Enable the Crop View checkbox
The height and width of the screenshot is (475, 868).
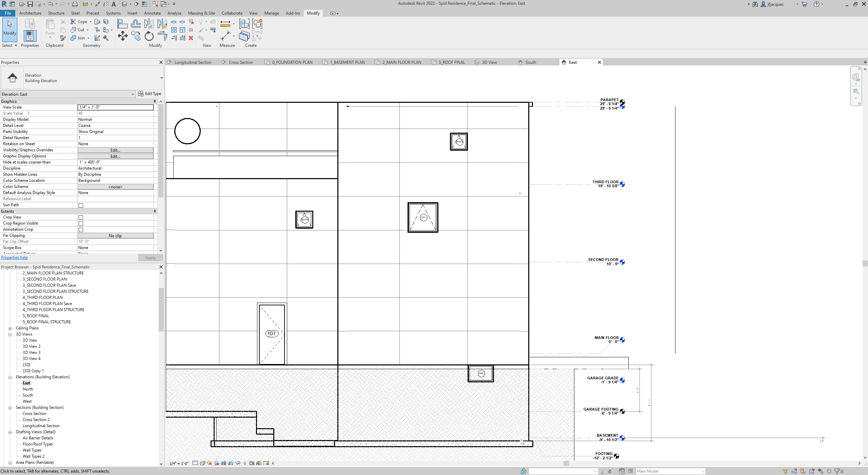(x=81, y=217)
